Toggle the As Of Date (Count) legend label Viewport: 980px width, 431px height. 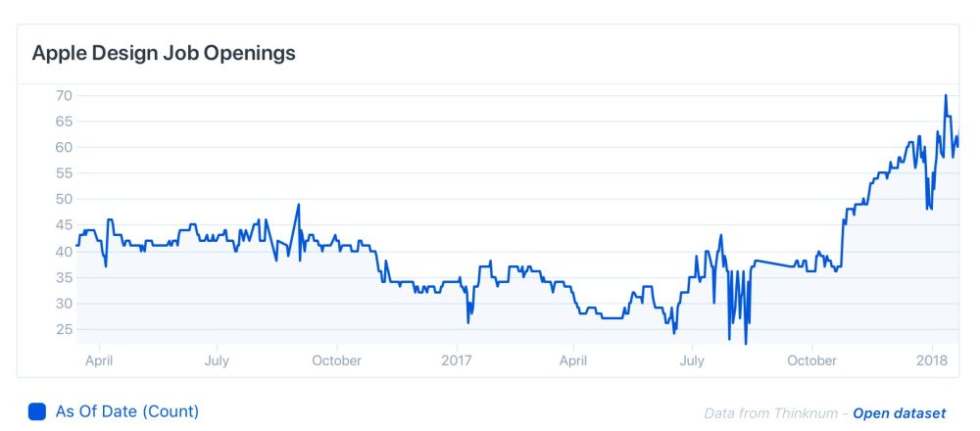(126, 411)
